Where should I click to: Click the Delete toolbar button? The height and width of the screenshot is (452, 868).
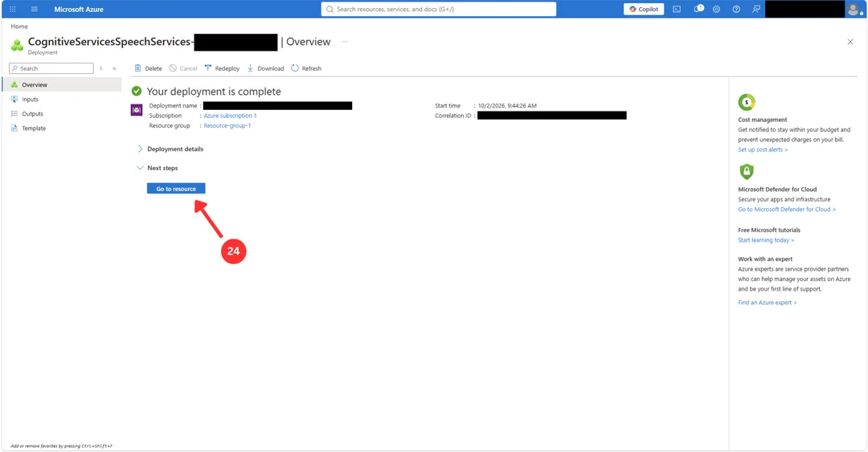148,68
